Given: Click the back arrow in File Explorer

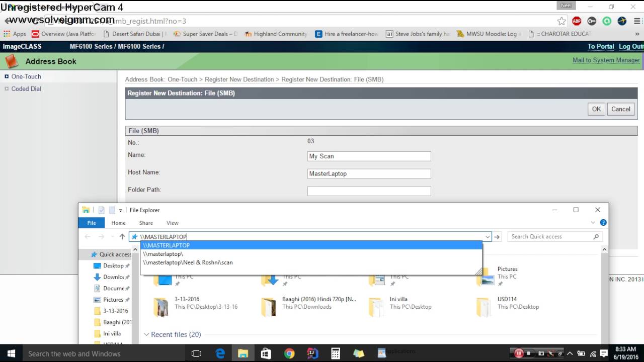Looking at the screenshot, I should pos(87,237).
